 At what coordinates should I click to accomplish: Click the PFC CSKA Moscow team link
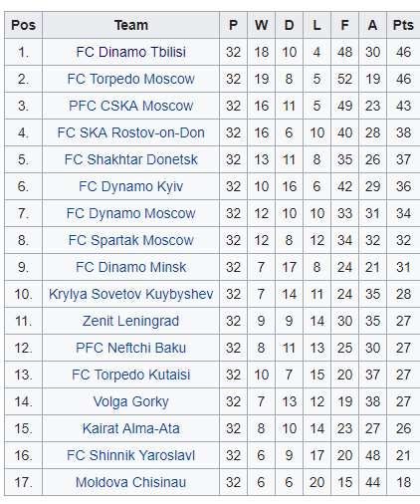[x=130, y=106]
